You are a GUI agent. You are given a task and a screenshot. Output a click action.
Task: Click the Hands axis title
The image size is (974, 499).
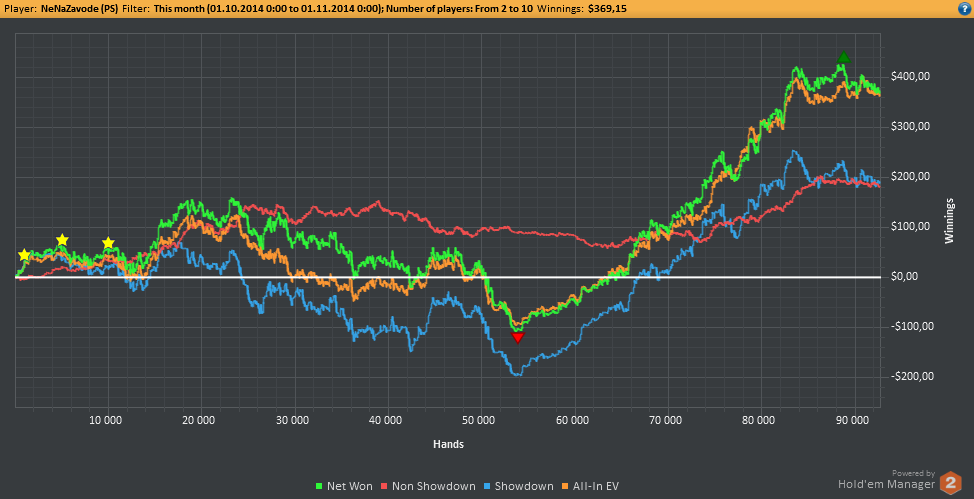448,444
